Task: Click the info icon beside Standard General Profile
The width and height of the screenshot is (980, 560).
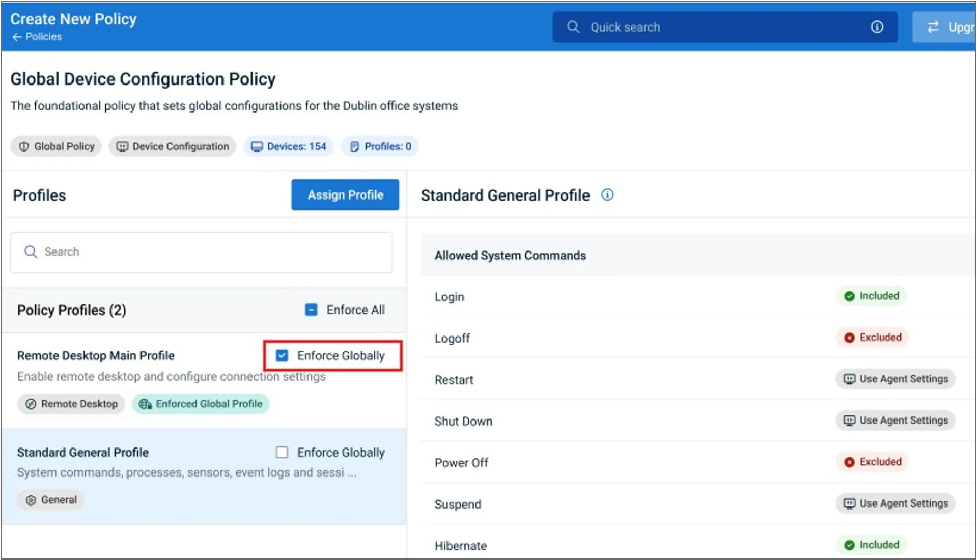Action: 607,195
